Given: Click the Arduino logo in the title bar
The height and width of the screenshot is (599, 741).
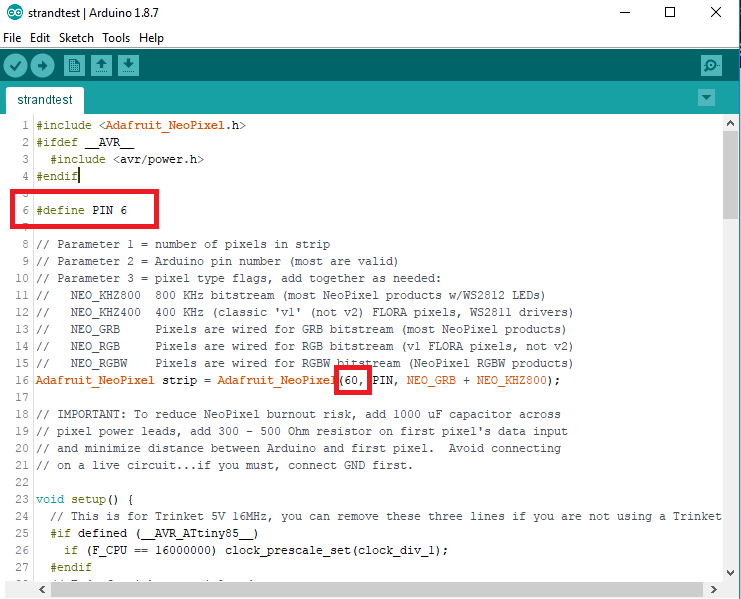Looking at the screenshot, I should pos(14,12).
